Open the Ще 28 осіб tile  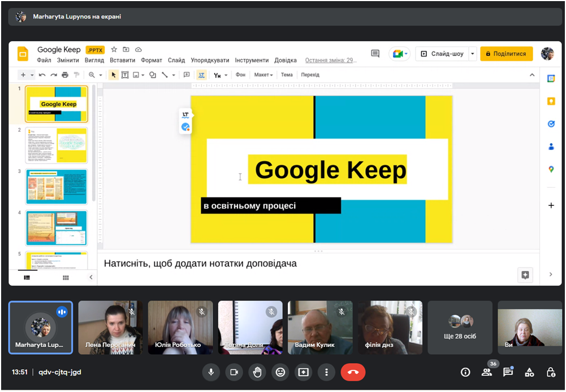[x=460, y=328]
